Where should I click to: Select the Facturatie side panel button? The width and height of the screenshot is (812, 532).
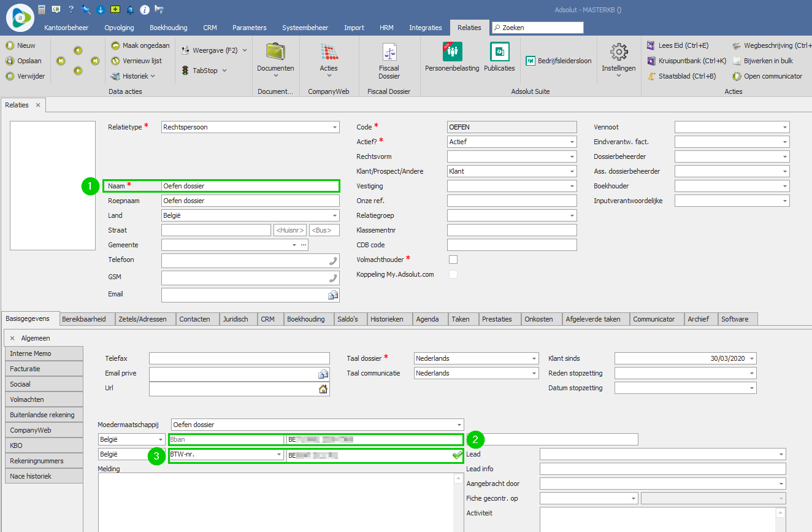click(x=44, y=369)
